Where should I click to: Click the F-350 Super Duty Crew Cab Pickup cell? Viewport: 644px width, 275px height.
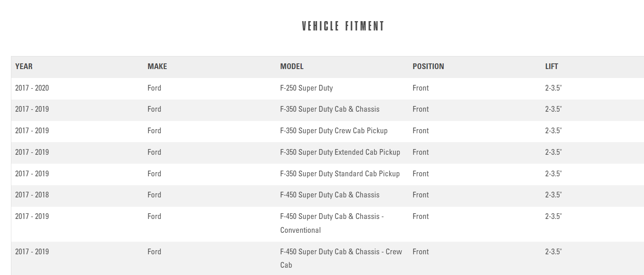point(334,130)
